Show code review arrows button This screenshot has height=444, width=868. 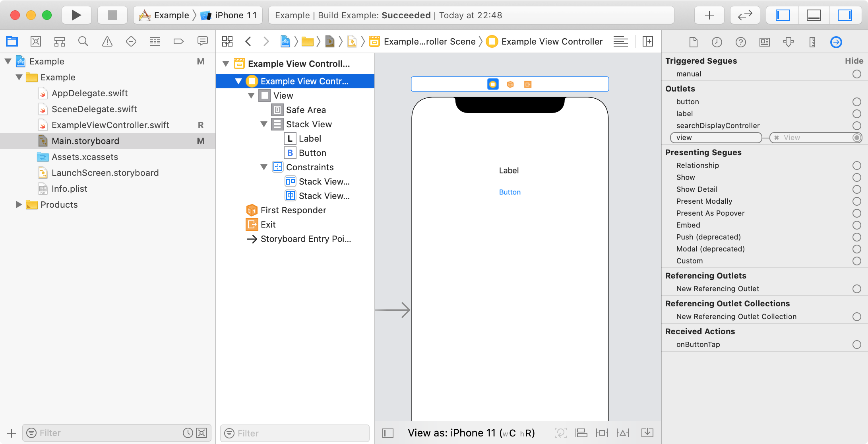(x=745, y=15)
